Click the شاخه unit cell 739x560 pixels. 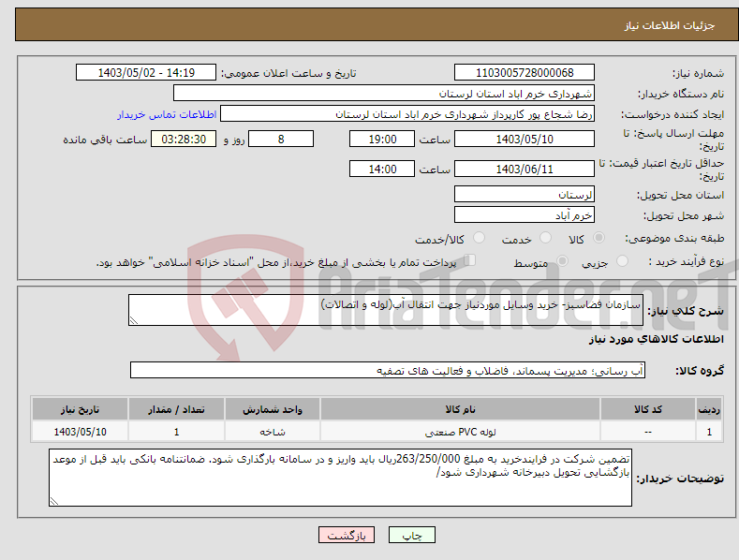pyautogui.click(x=273, y=432)
